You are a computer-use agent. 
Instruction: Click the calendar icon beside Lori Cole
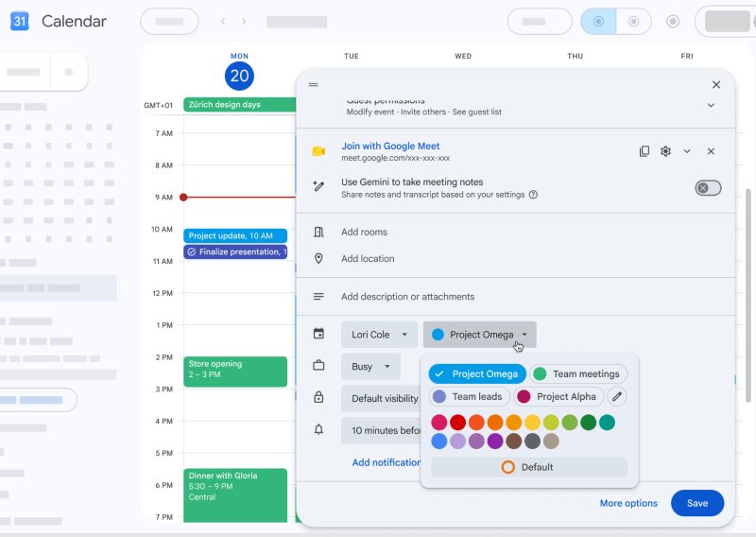pyautogui.click(x=318, y=334)
